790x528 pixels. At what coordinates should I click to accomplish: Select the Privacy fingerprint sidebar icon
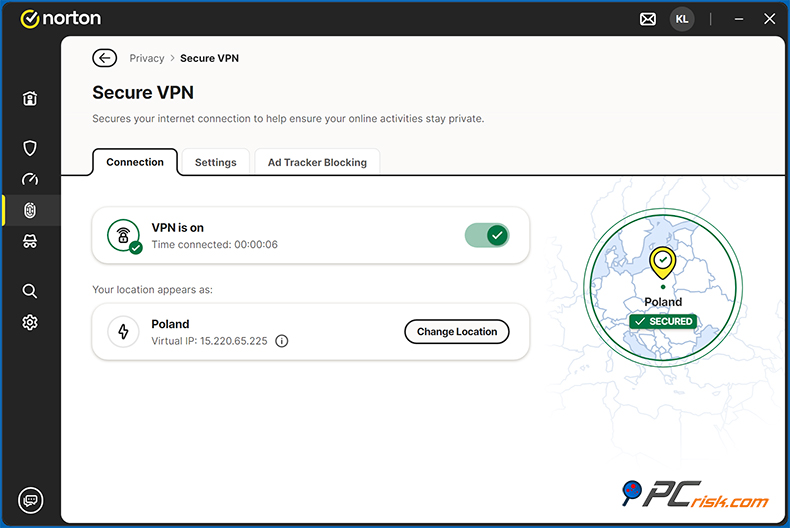[30, 210]
